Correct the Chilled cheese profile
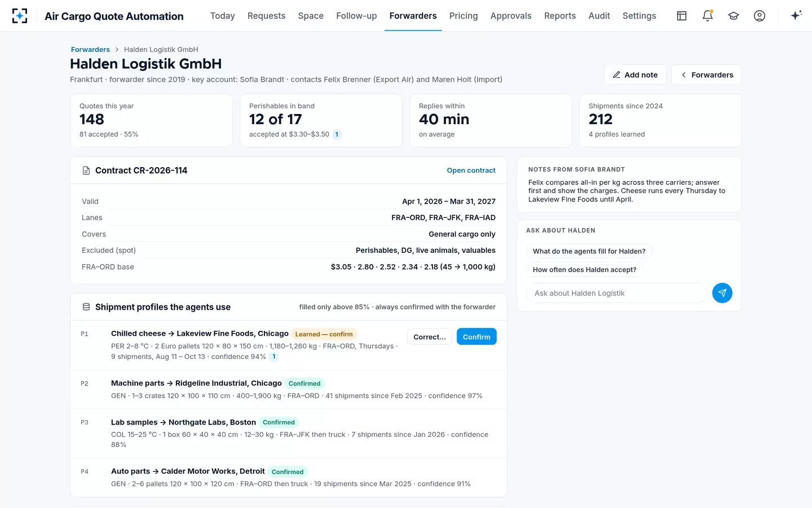 (430, 337)
